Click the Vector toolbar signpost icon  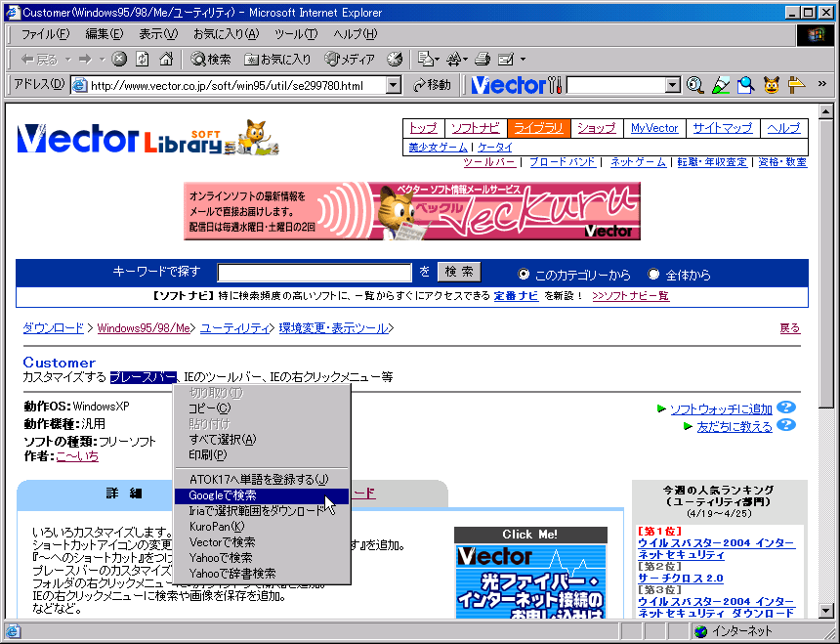coord(797,85)
